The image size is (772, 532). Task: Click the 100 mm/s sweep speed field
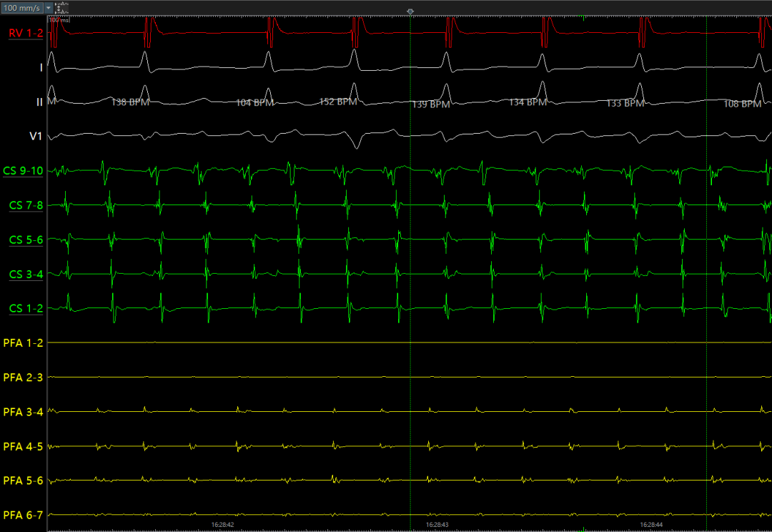click(x=22, y=7)
